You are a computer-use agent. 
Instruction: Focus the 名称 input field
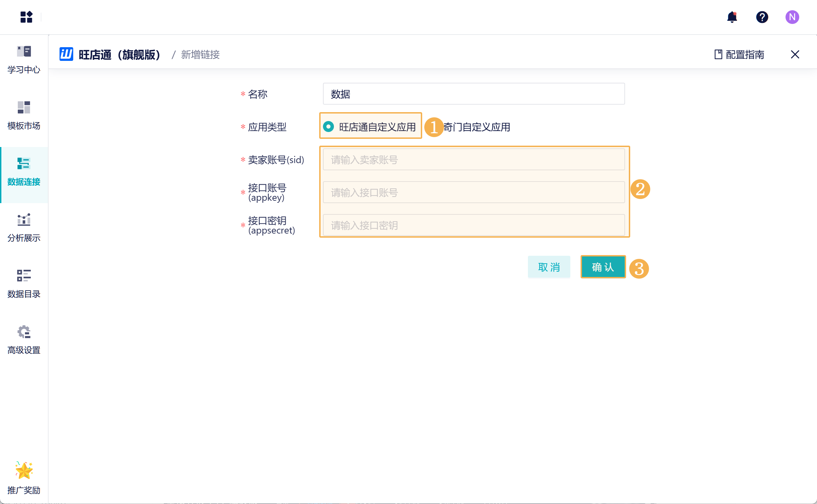coord(474,94)
